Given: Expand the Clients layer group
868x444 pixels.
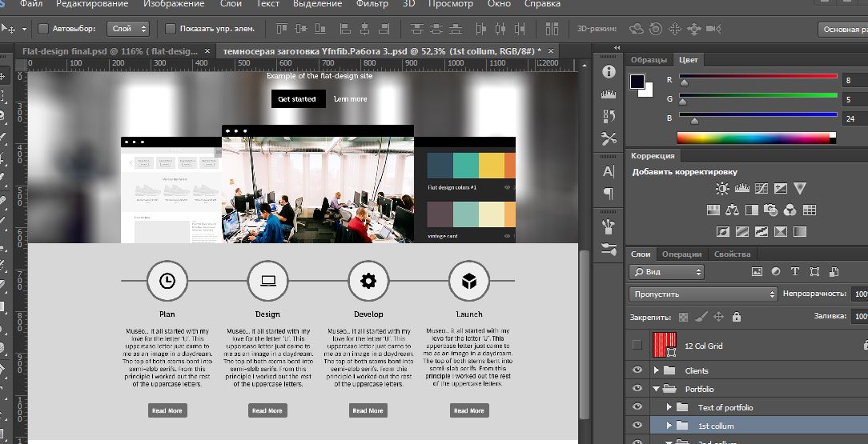Looking at the screenshot, I should (657, 370).
